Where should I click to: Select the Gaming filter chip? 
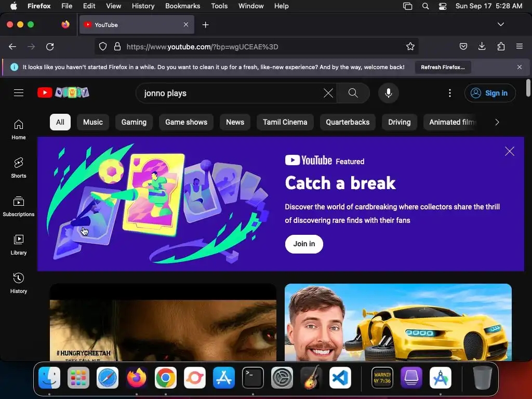click(x=134, y=122)
